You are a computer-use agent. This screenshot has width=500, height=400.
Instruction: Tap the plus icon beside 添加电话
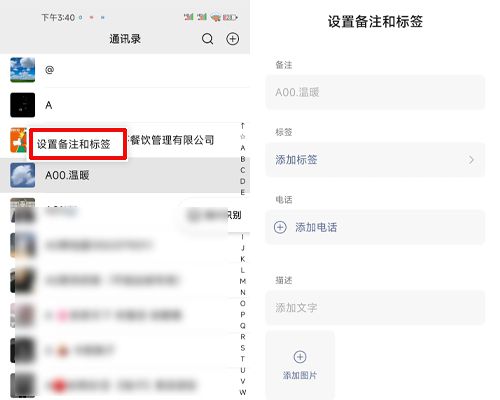click(280, 227)
